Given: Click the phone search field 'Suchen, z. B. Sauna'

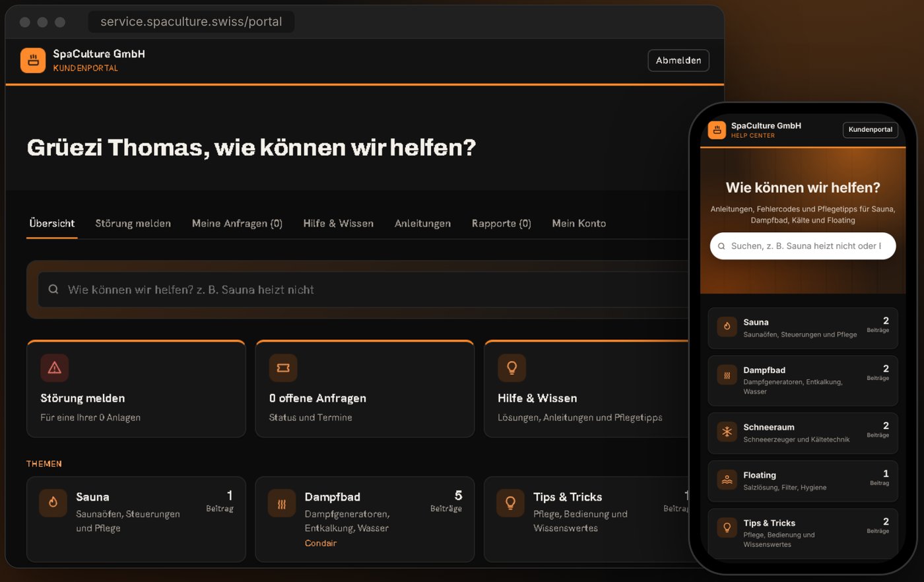Looking at the screenshot, I should (x=803, y=246).
